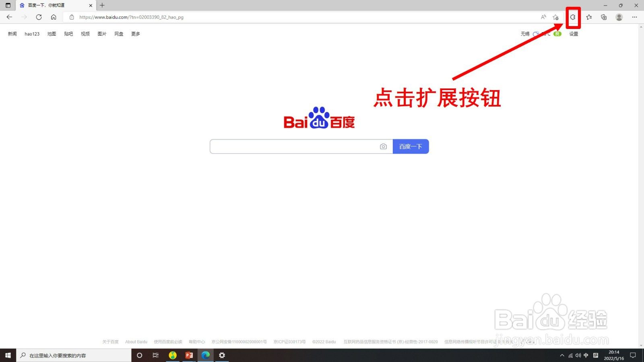
Task: Open the hao123 link
Action: [32, 34]
